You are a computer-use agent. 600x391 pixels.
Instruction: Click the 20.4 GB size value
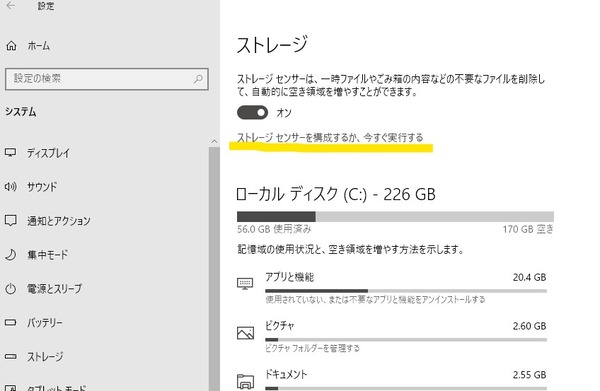pos(530,277)
